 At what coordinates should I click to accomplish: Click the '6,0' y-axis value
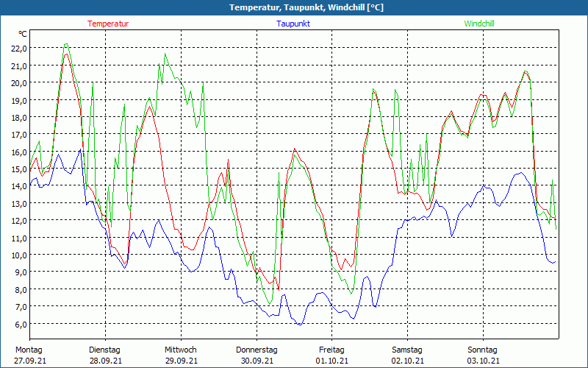click(21, 324)
